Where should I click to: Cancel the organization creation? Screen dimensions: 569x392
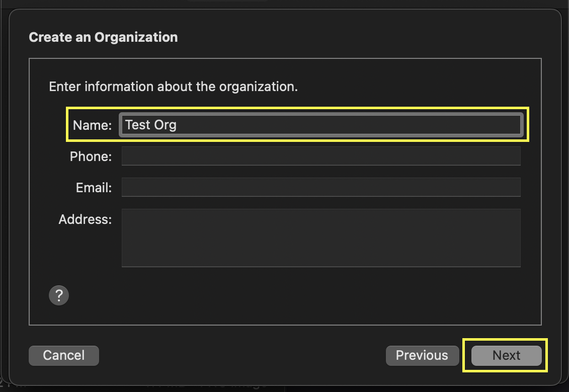click(63, 355)
